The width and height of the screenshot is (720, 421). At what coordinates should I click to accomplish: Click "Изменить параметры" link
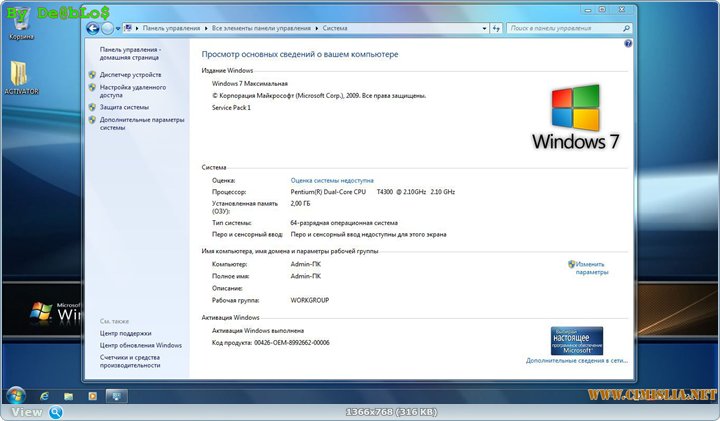click(x=590, y=268)
